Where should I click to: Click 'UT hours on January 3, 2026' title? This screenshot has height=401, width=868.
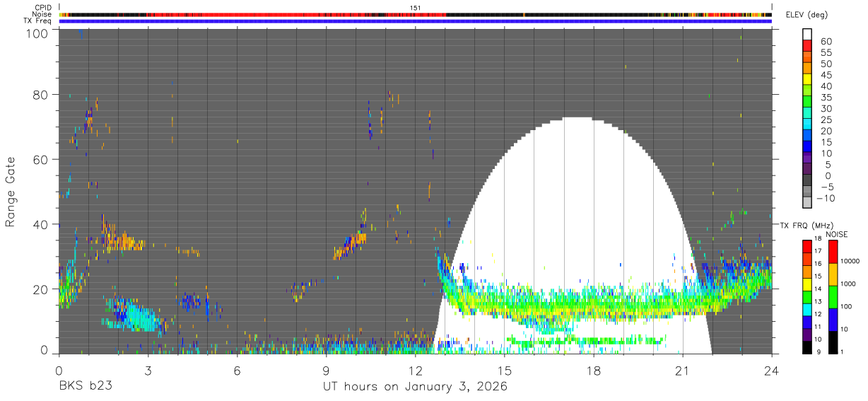(415, 387)
